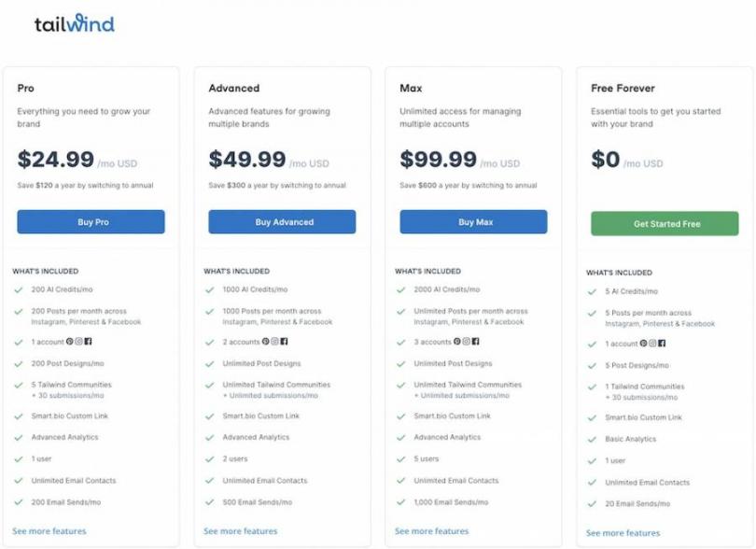Click the Instagram icon in the Max plan
The image size is (756, 549).
tap(464, 342)
